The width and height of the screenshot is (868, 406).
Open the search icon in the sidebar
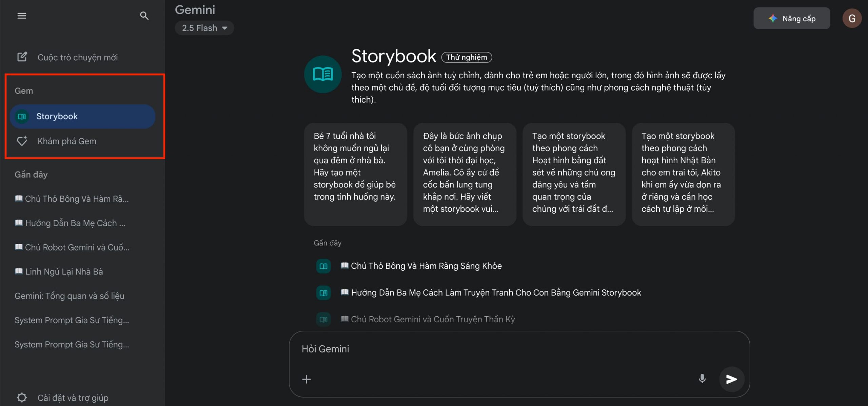144,16
